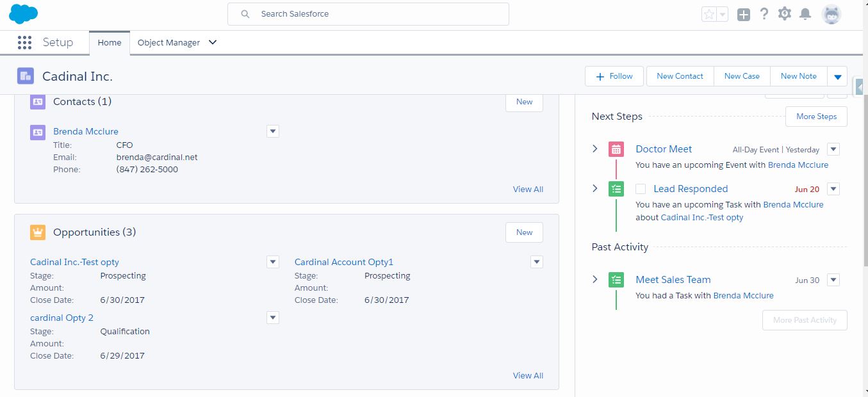Open dropdown for Cardinal Account Opty1
The image size is (868, 397).
coord(537,262)
